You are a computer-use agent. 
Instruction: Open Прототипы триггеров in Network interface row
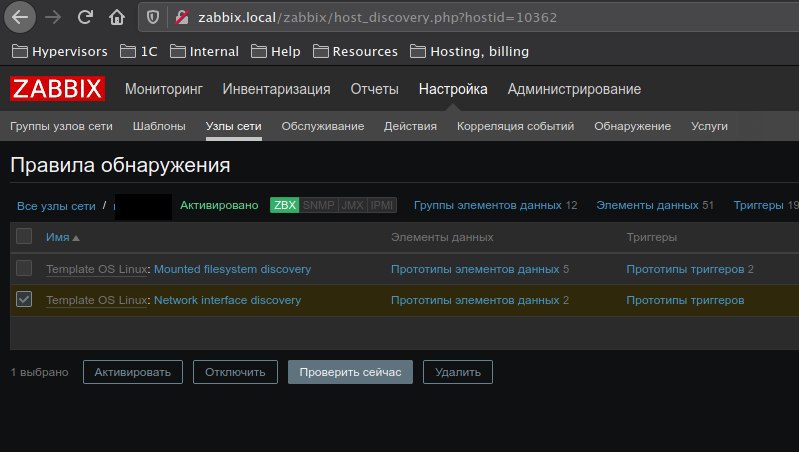[685, 300]
